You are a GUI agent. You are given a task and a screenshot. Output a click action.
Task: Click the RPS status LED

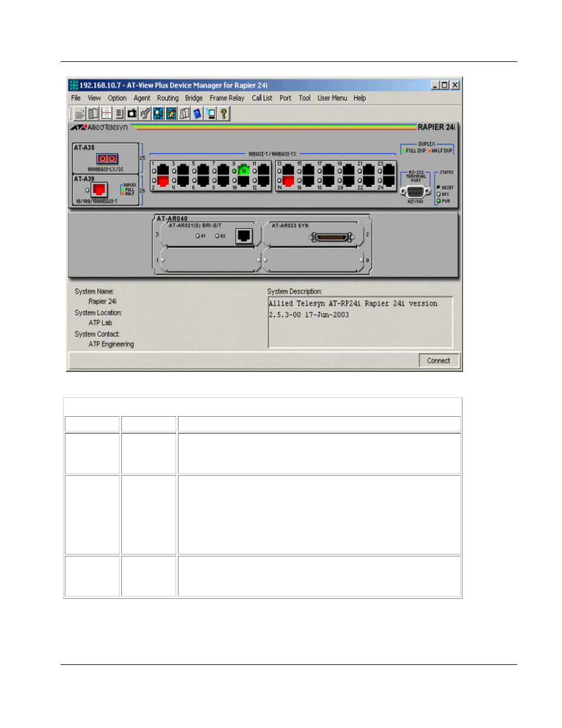438,194
